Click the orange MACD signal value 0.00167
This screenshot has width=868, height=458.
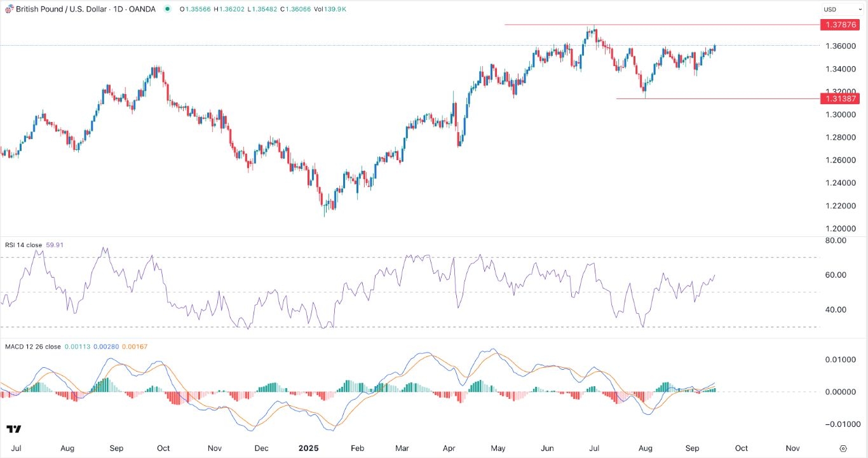tap(134, 347)
